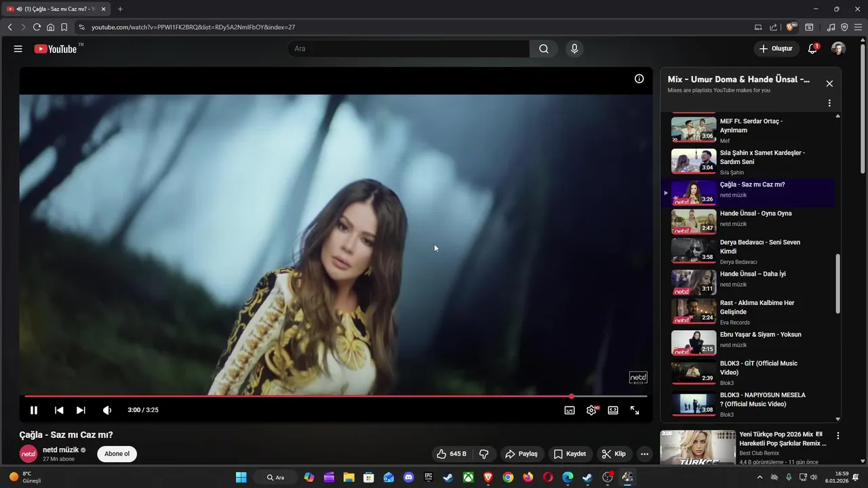Click the share page icon in address bar
Viewport: 868px width, 488px height.
click(x=773, y=27)
